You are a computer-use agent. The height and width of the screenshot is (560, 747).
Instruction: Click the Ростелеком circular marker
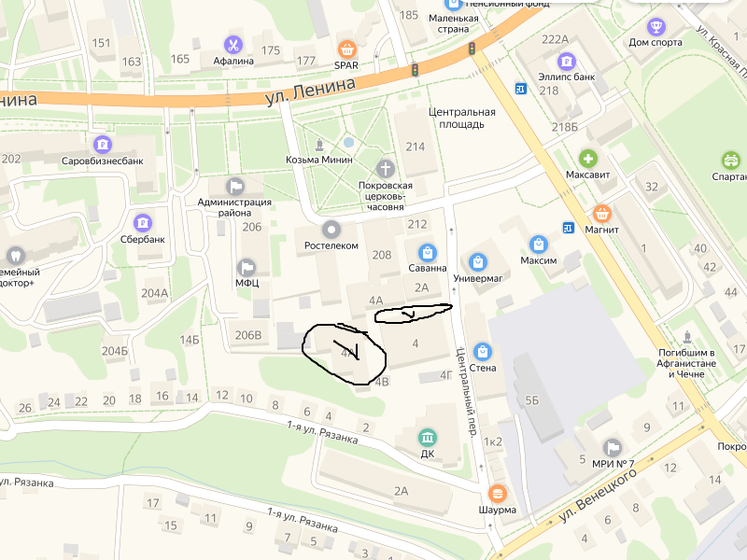pos(331,230)
